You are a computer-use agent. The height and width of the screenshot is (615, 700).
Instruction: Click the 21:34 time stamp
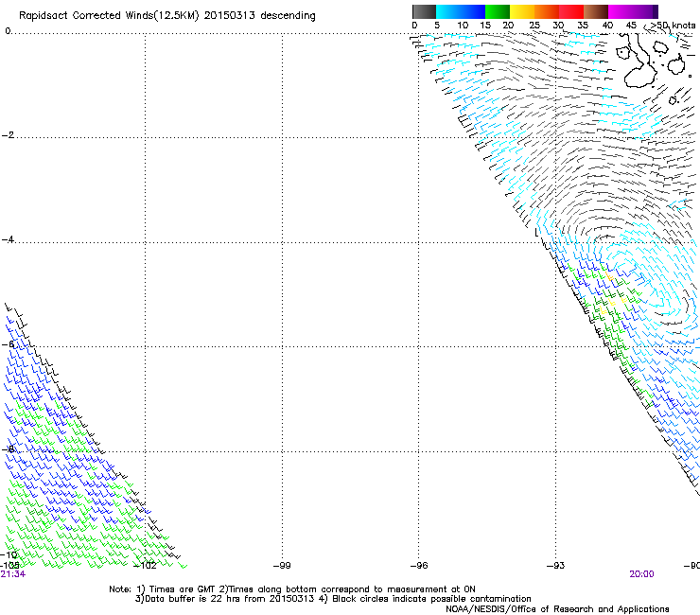click(13, 574)
